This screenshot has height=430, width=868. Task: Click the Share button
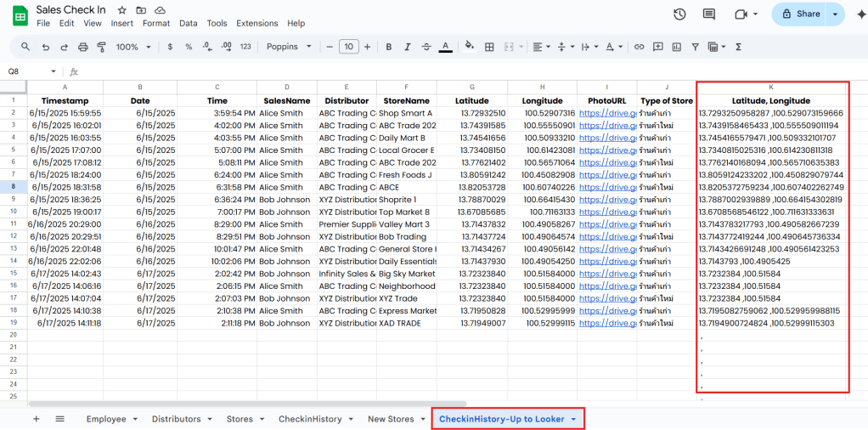(800, 14)
